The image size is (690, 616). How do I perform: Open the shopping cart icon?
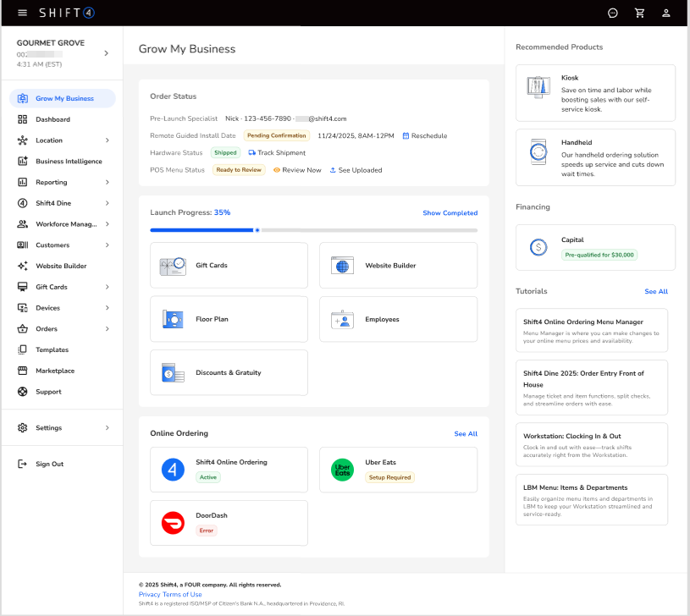(x=640, y=14)
